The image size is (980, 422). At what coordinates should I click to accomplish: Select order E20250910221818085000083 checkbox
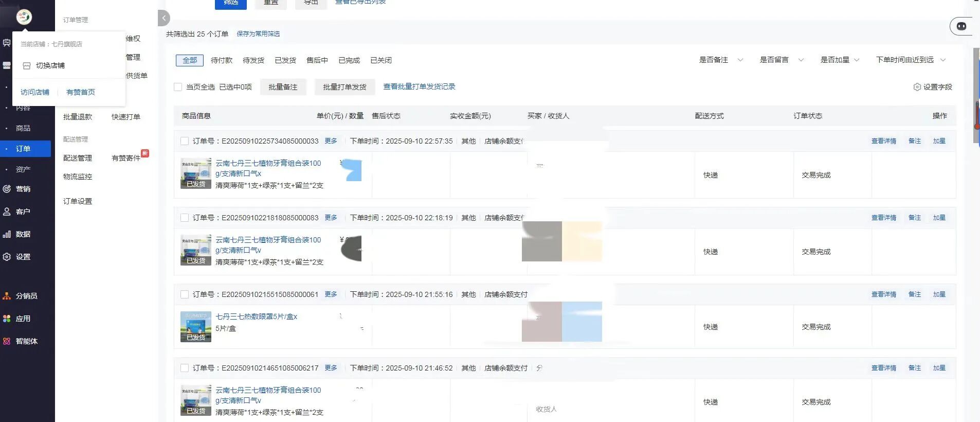click(x=185, y=218)
